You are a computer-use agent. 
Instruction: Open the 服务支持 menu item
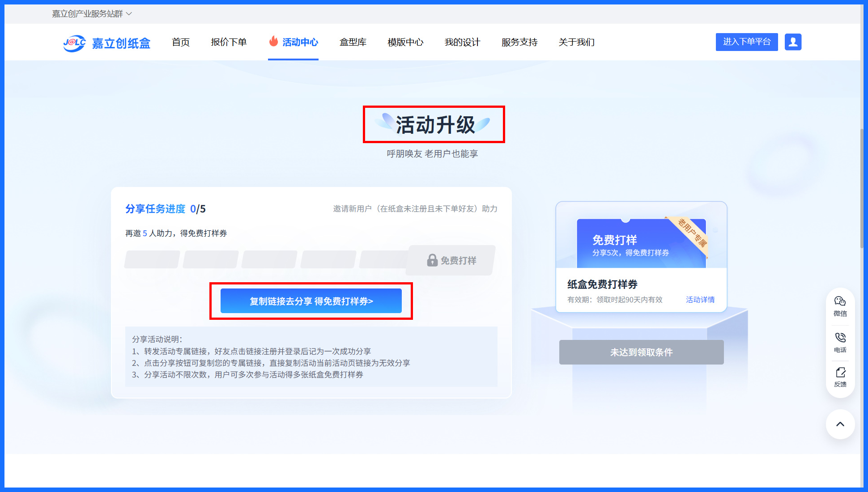click(519, 42)
